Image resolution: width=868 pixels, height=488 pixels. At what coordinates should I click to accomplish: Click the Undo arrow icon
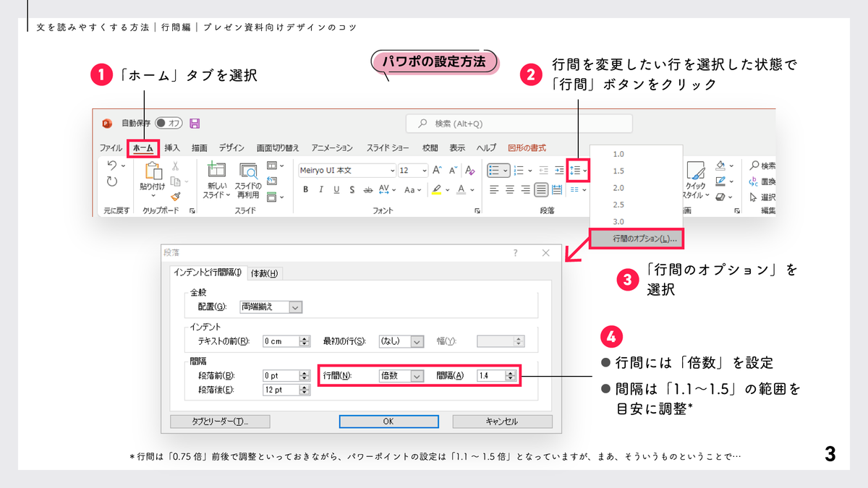[x=111, y=166]
